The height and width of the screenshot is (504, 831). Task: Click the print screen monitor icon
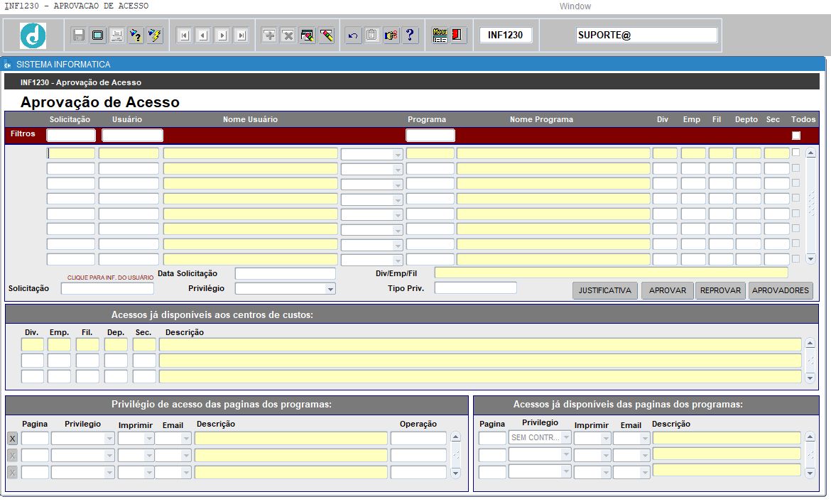98,35
